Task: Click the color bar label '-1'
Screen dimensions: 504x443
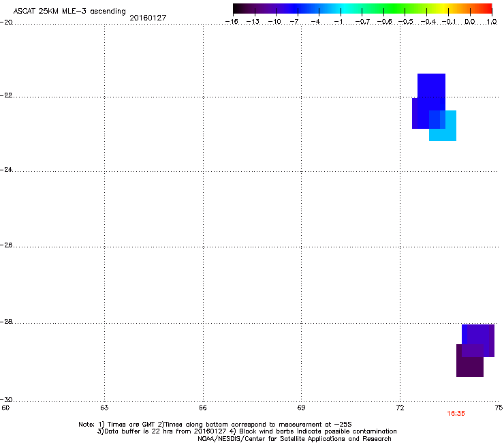Action: coord(338,22)
